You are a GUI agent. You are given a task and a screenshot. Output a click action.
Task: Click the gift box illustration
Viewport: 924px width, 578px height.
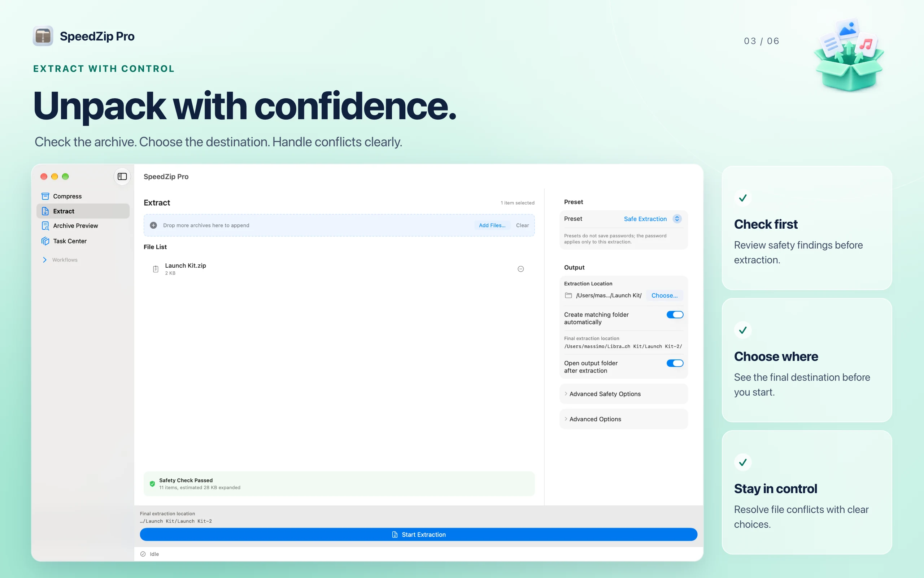pyautogui.click(x=849, y=55)
